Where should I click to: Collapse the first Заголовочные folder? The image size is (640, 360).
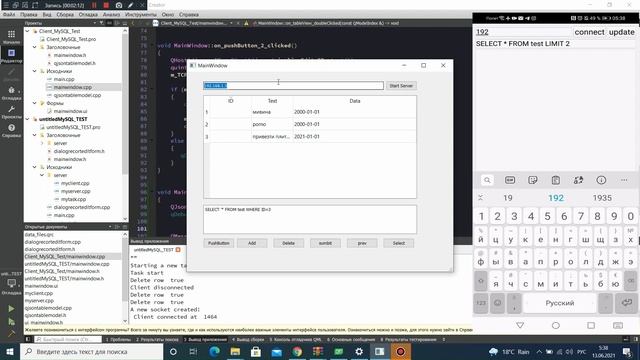coord(35,47)
